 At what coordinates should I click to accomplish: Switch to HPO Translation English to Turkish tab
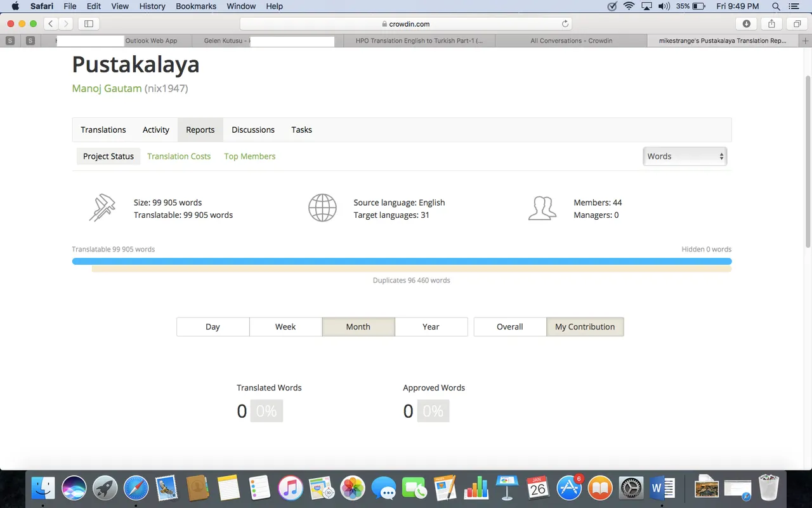click(419, 41)
